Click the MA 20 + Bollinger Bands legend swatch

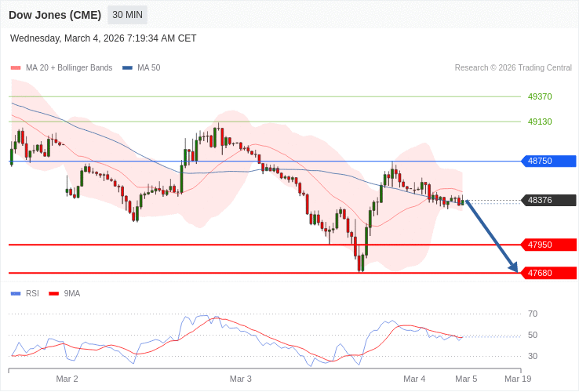coord(16,68)
